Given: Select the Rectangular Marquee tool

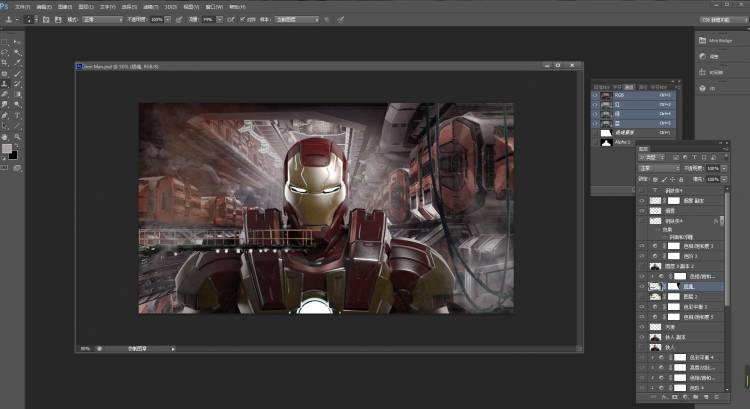Looking at the screenshot, I should pyautogui.click(x=6, y=42).
